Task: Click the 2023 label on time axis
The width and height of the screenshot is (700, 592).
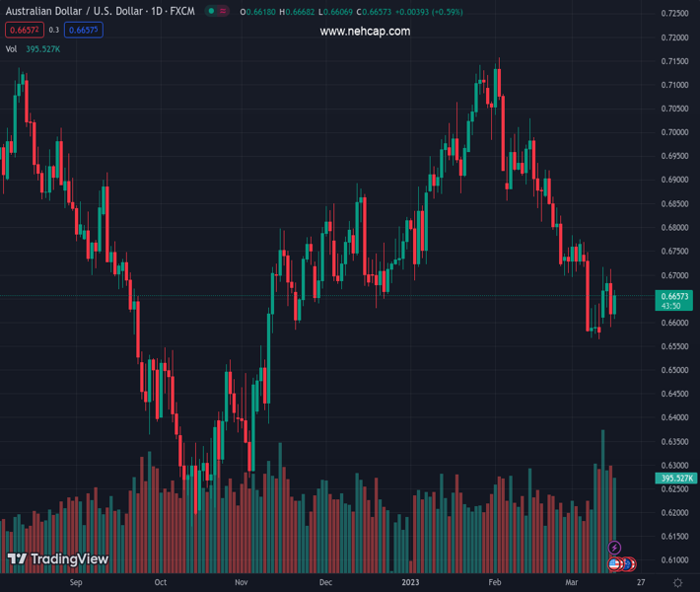Action: 411,582
